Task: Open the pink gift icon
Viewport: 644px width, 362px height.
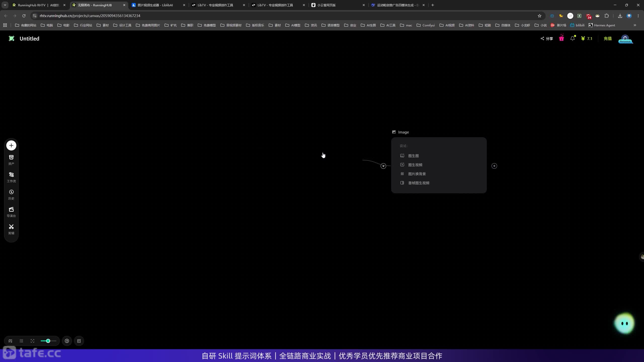Action: [x=561, y=38]
